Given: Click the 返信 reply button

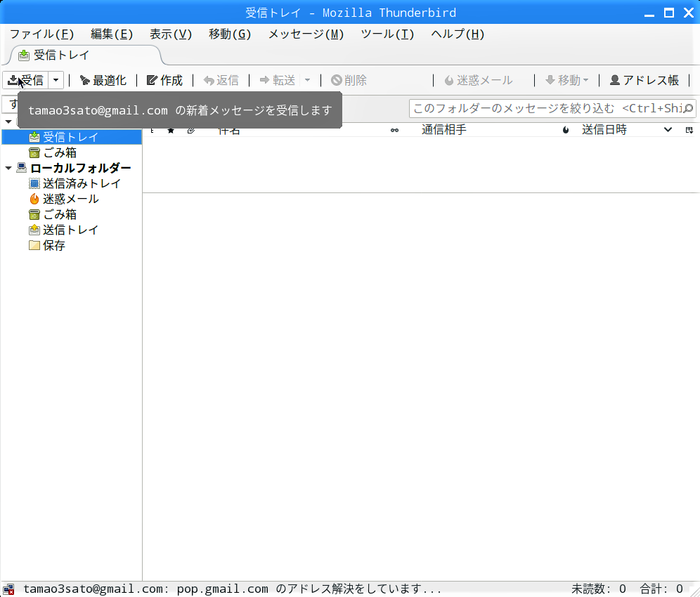Looking at the screenshot, I should (x=221, y=80).
